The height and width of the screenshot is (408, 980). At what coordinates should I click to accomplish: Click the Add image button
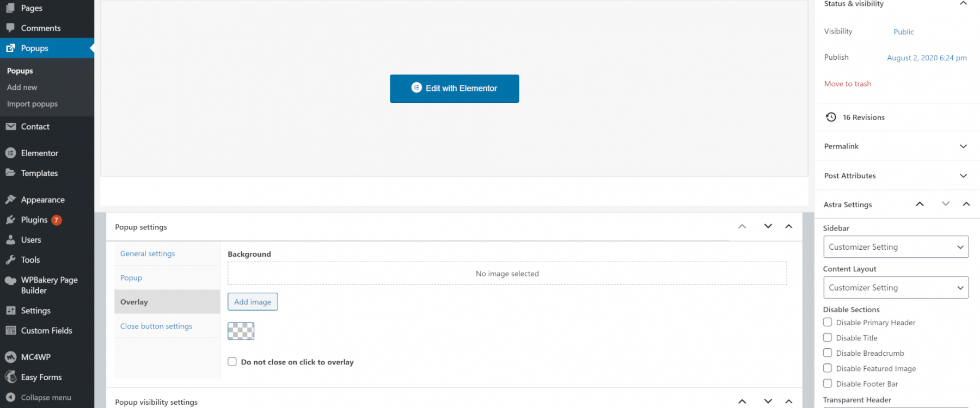(253, 302)
